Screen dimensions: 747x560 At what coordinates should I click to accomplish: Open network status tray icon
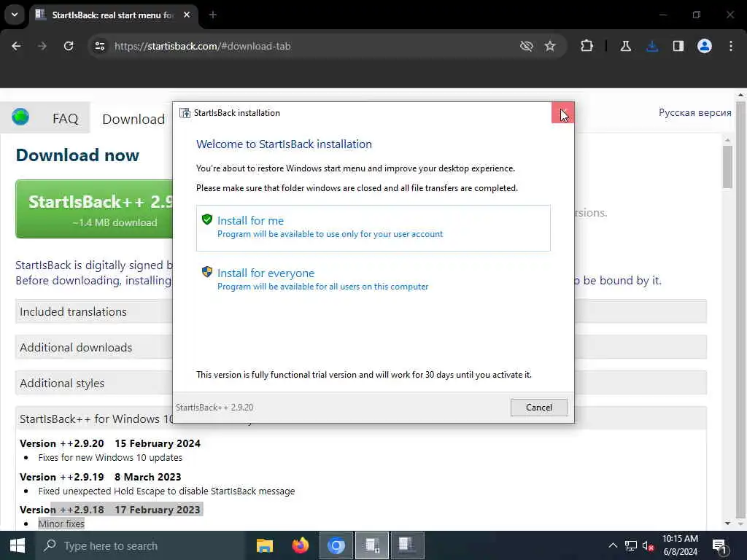coord(631,545)
